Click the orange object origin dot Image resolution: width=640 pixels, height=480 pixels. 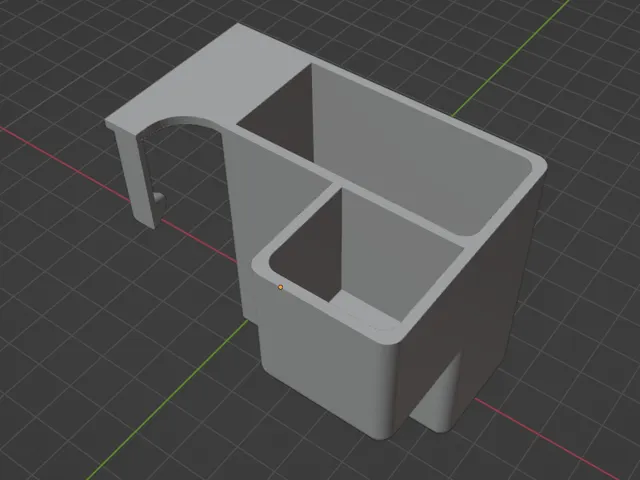pos(280,287)
